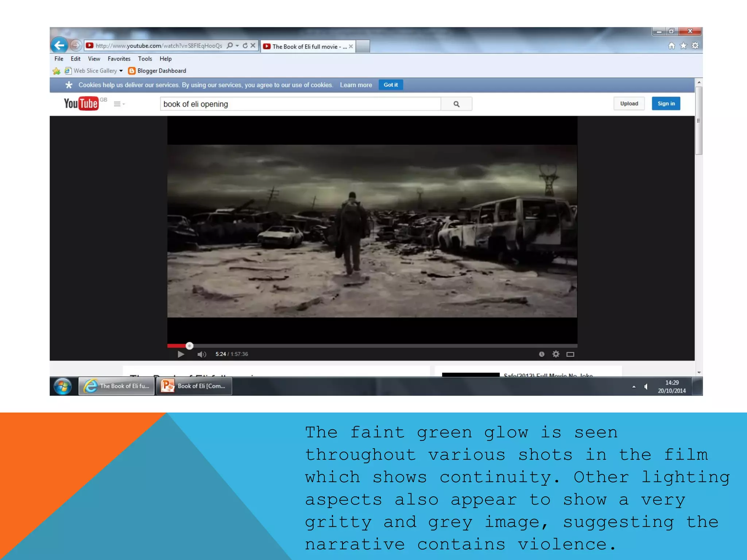Toggle the player large-size (theater) icon
The image size is (747, 560).
pyautogui.click(x=570, y=354)
